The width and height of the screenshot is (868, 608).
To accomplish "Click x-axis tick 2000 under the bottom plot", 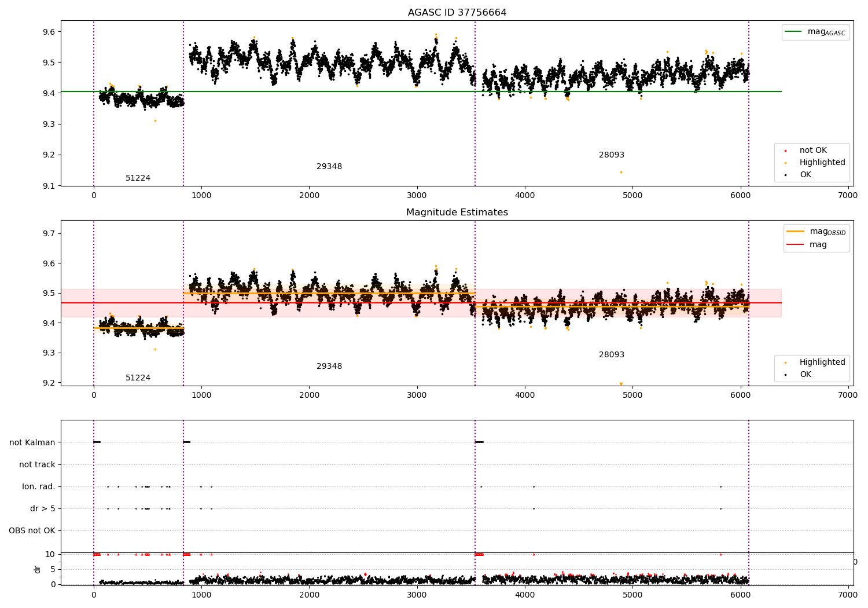I will 309,595.
